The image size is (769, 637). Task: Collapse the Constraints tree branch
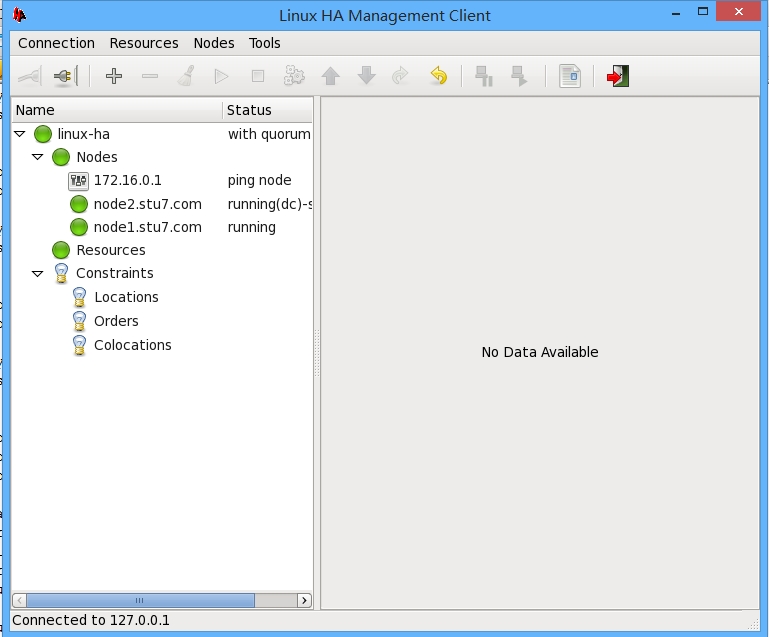(x=38, y=274)
